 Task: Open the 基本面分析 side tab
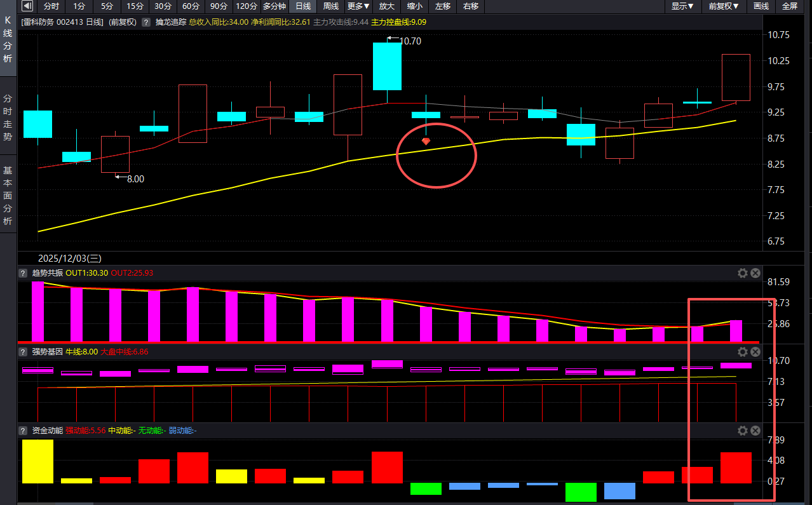[x=8, y=195]
